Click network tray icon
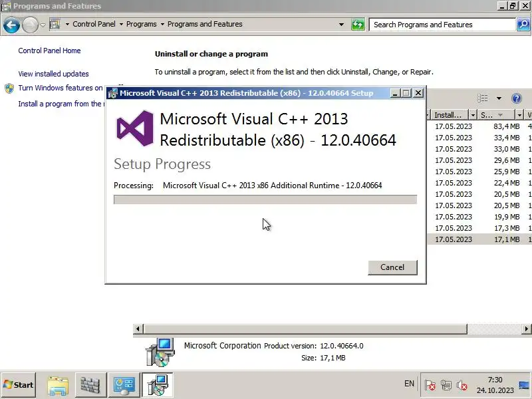The image size is (532, 399). point(446,386)
